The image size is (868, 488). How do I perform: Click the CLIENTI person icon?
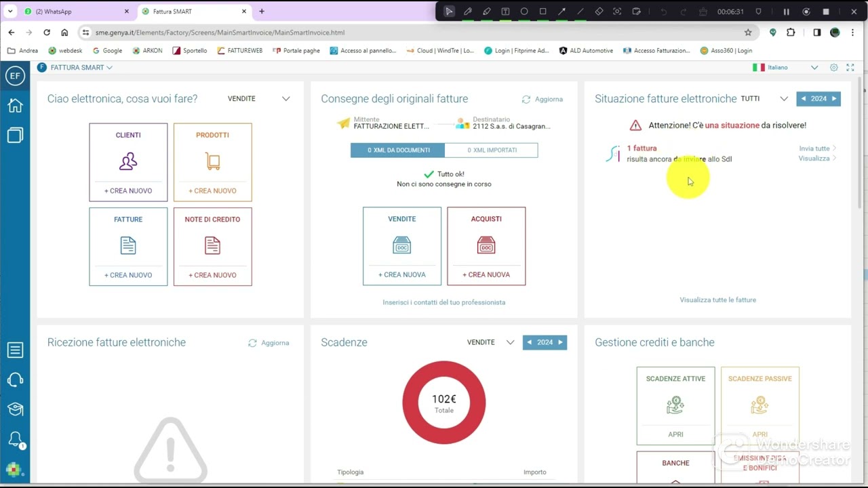coord(128,161)
